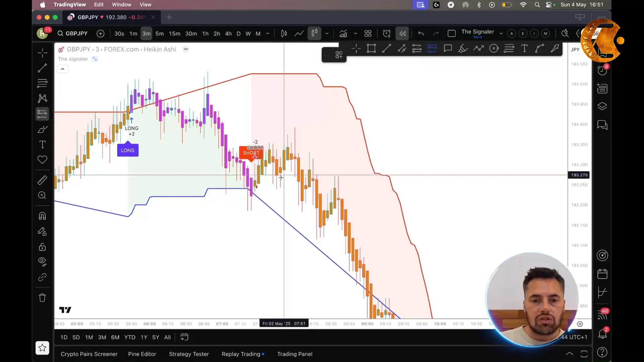
Task: Toggle lock all drawings
Action: click(x=42, y=247)
